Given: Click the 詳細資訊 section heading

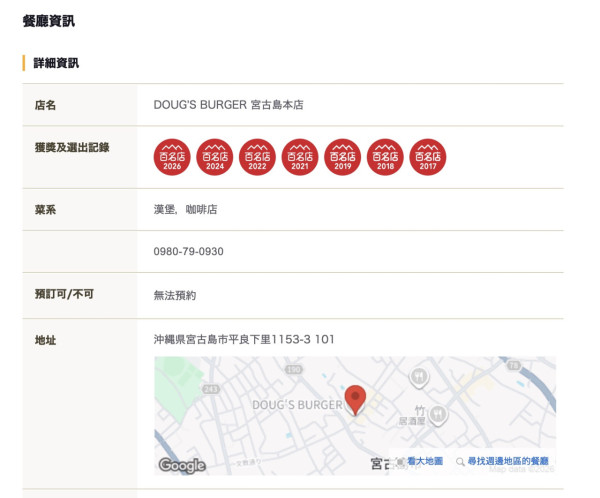Looking at the screenshot, I should (56, 63).
